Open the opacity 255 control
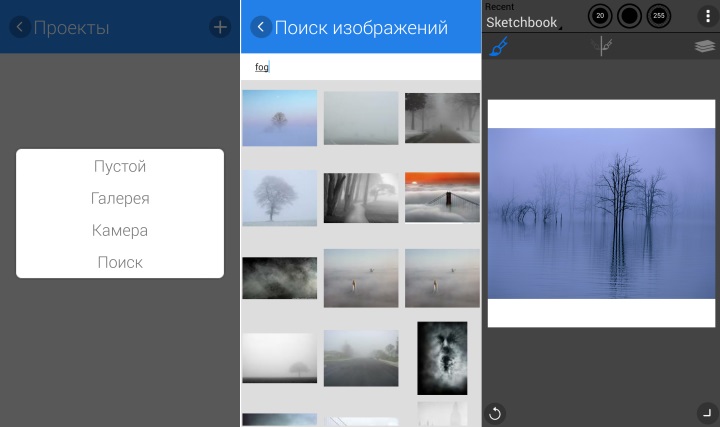The width and height of the screenshot is (720, 427). click(658, 16)
